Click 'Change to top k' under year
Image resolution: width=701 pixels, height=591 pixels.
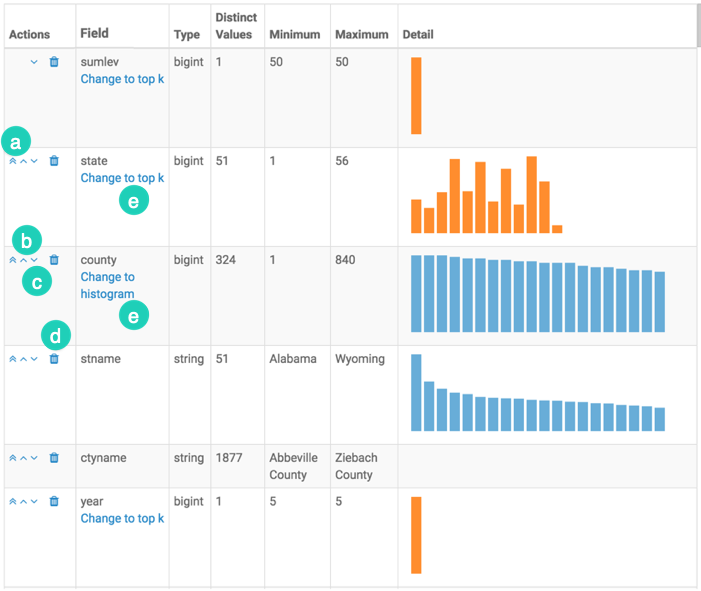pos(122,518)
